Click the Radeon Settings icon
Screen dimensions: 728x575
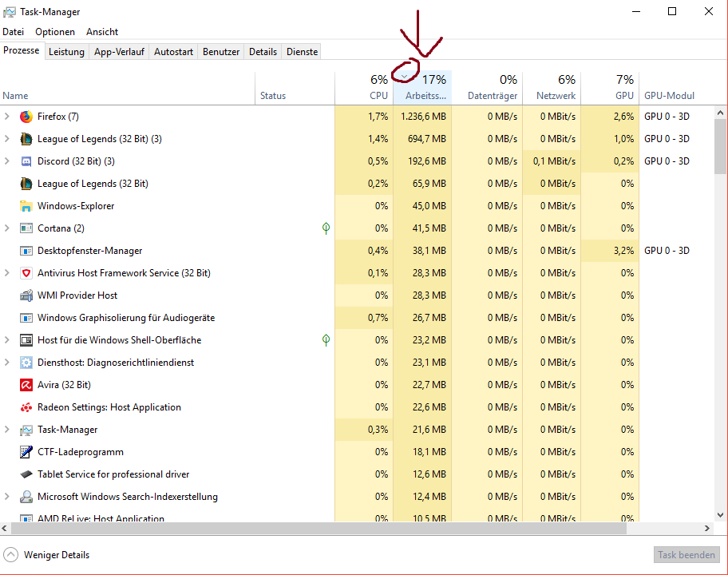(26, 407)
